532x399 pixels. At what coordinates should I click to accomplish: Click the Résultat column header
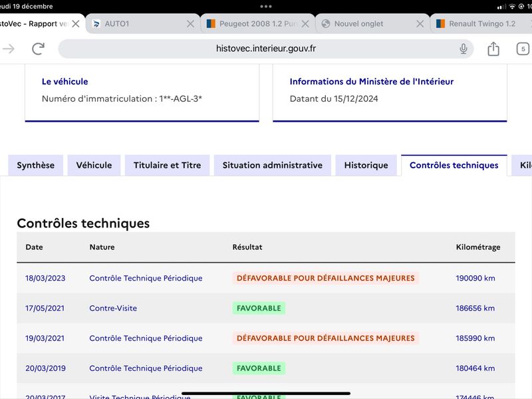(x=247, y=247)
